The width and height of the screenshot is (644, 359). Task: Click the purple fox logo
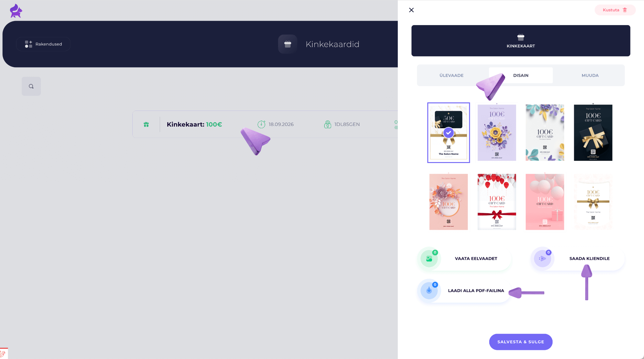(x=16, y=11)
